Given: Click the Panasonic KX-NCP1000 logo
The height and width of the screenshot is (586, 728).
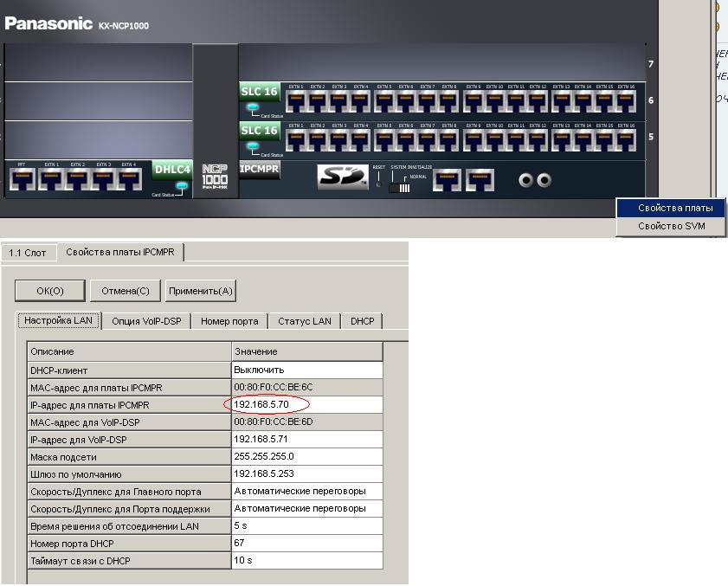Looking at the screenshot, I should coord(76,23).
